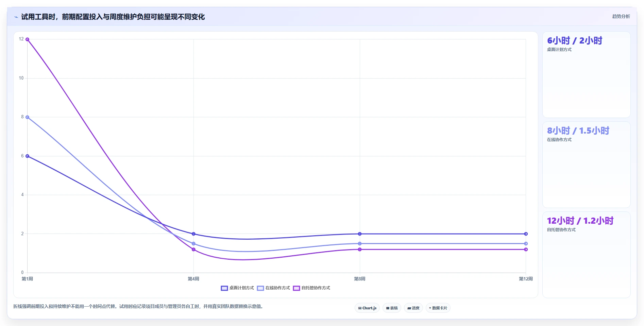This screenshot has width=644, height=326.
Task: Toggle 在线协作方式 legend item
Action: [273, 288]
